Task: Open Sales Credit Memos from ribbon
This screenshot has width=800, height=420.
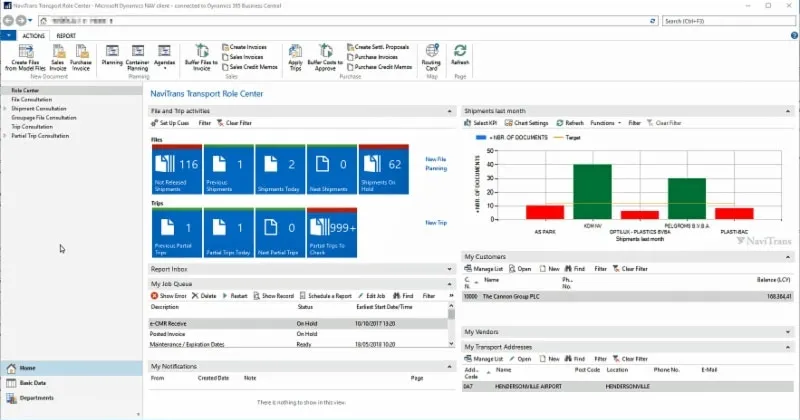Action: (250, 67)
